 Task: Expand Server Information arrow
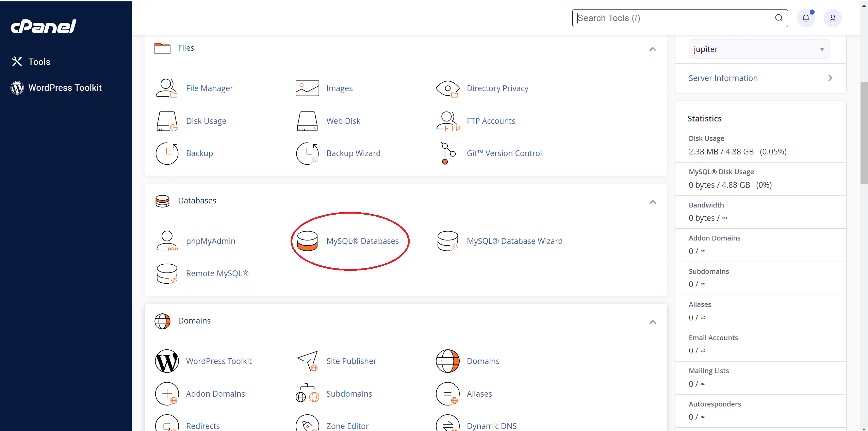[x=830, y=78]
